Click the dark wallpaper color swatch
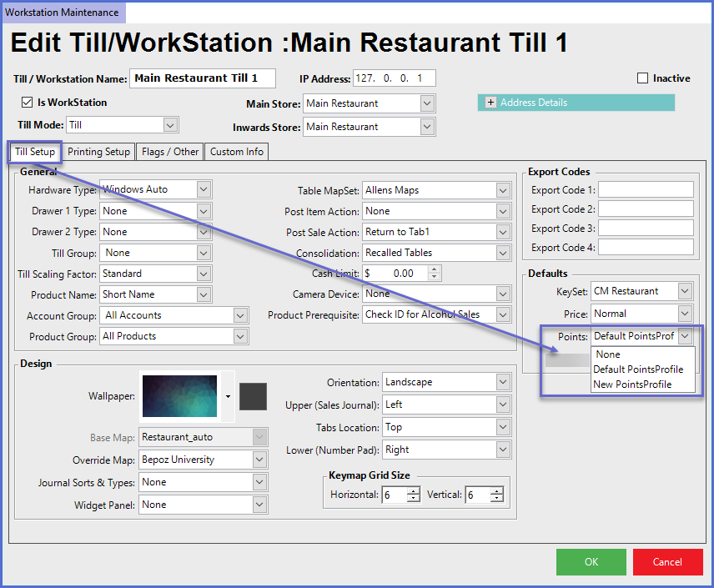This screenshot has height=588, width=714. click(253, 396)
